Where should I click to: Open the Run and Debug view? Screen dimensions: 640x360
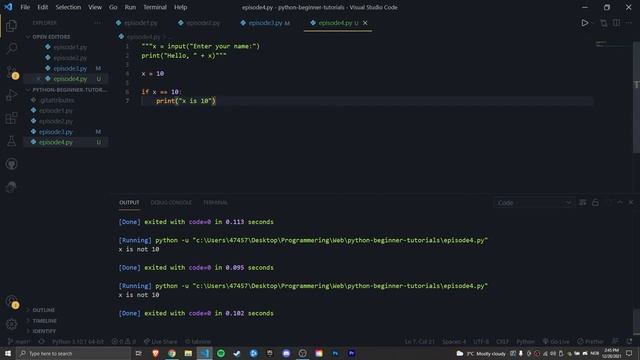pyautogui.click(x=11, y=95)
